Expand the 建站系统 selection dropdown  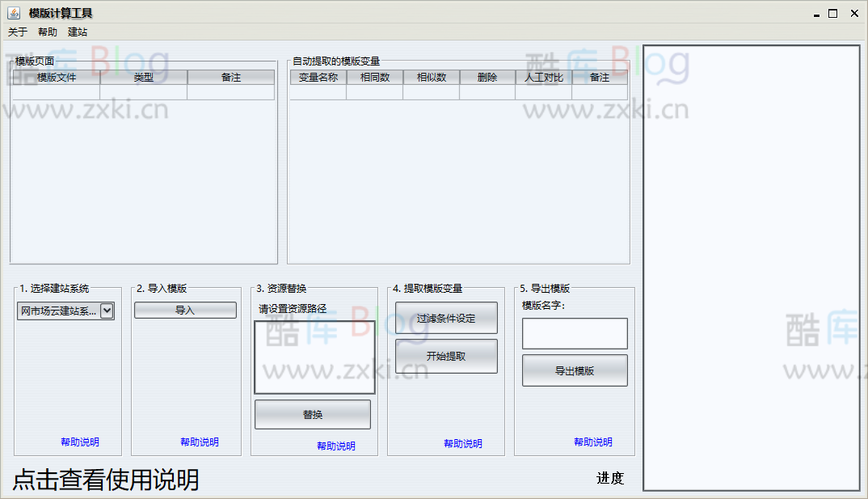[x=106, y=310]
